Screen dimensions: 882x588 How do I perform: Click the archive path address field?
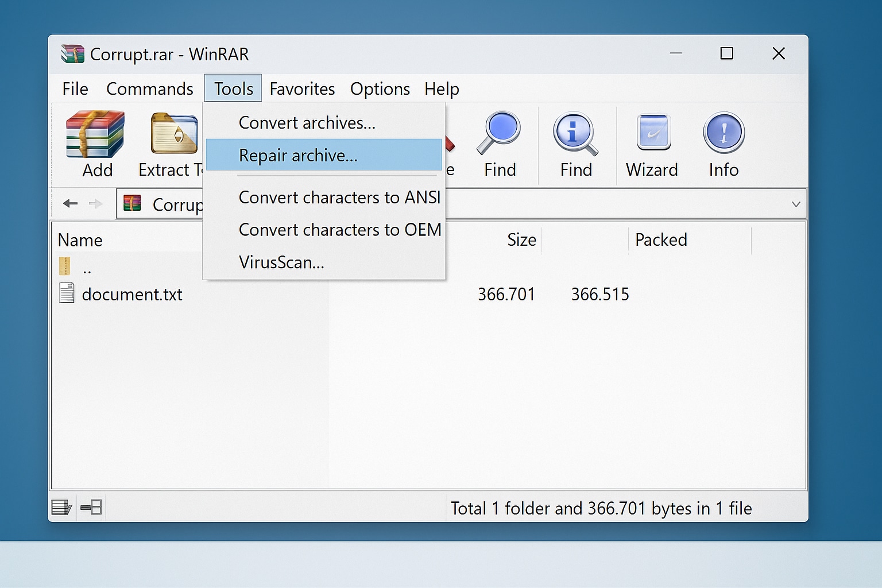click(x=461, y=204)
